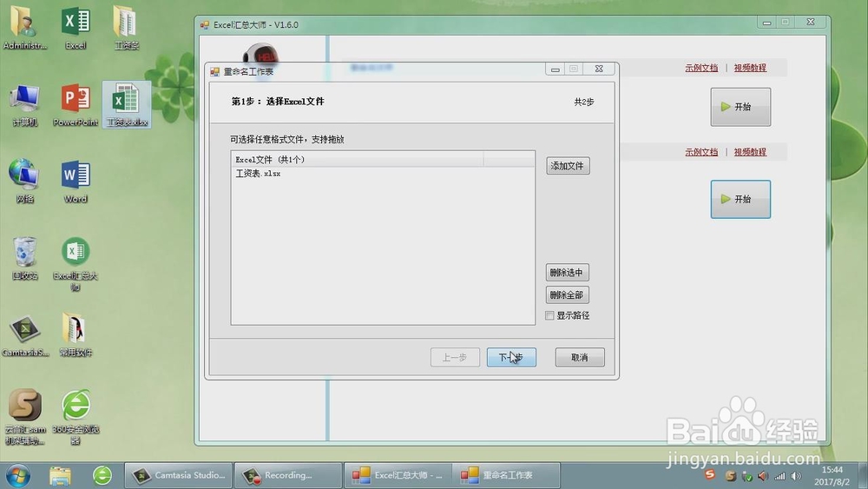Close the 重命名工作表 dialog
Screen dimensions: 868x489
[x=598, y=69]
